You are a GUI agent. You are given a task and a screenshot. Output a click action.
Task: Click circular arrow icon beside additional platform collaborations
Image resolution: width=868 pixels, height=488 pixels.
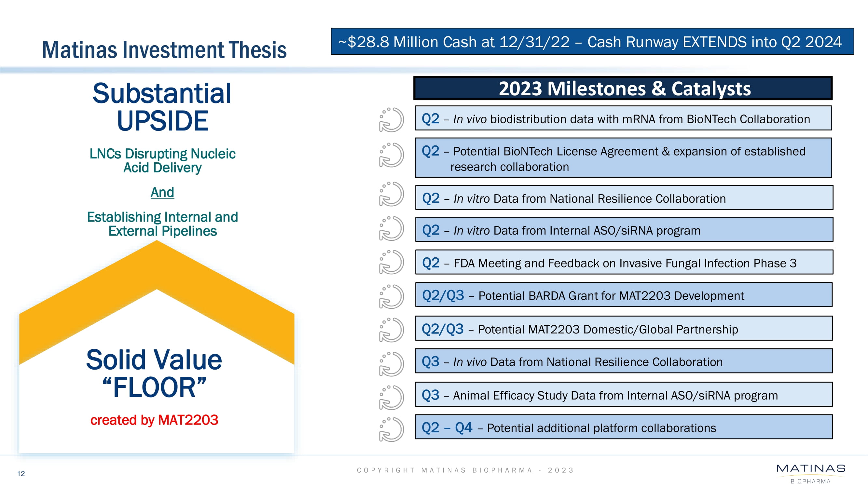pos(391,429)
